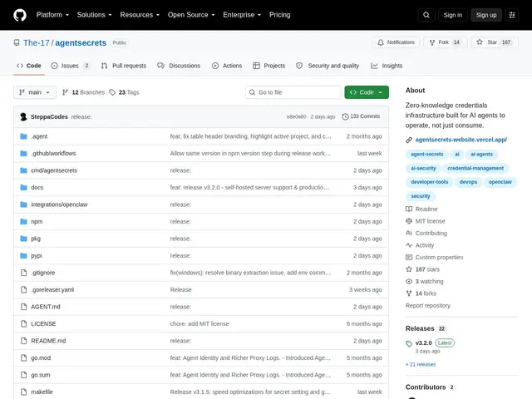Screen dimensions: 532x399
Task: Expand the Solutions menu
Action: tap(94, 15)
